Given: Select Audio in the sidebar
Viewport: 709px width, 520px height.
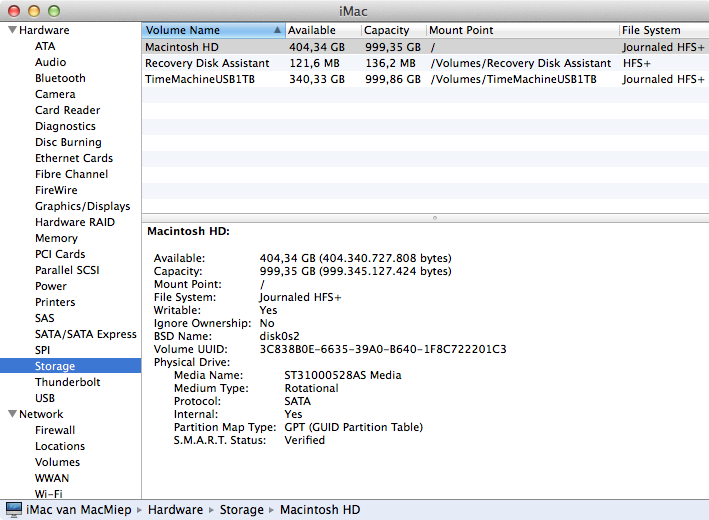Looking at the screenshot, I should pyautogui.click(x=51, y=62).
